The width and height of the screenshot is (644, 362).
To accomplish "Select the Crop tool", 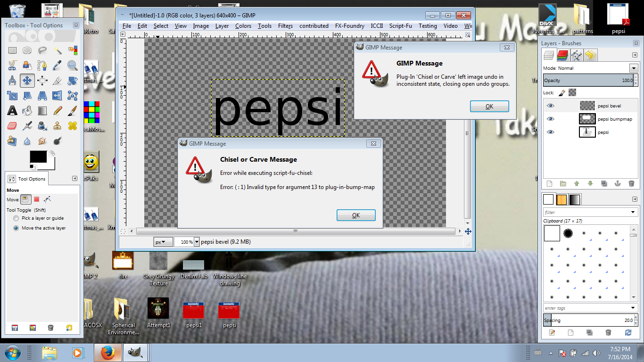I will 58,81.
